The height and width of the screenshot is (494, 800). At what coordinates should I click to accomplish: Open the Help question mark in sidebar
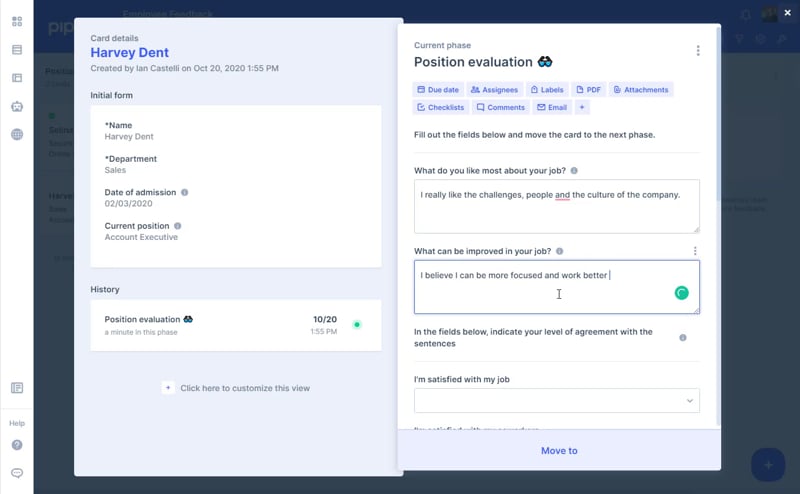click(17, 445)
